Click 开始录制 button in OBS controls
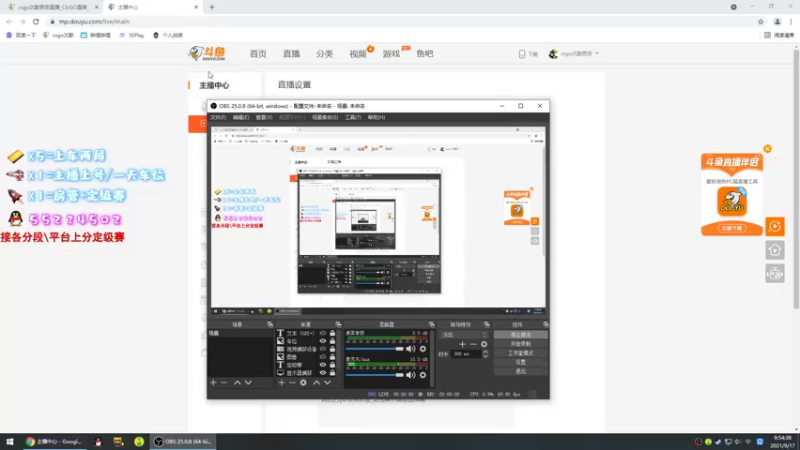The image size is (800, 450). (x=520, y=344)
